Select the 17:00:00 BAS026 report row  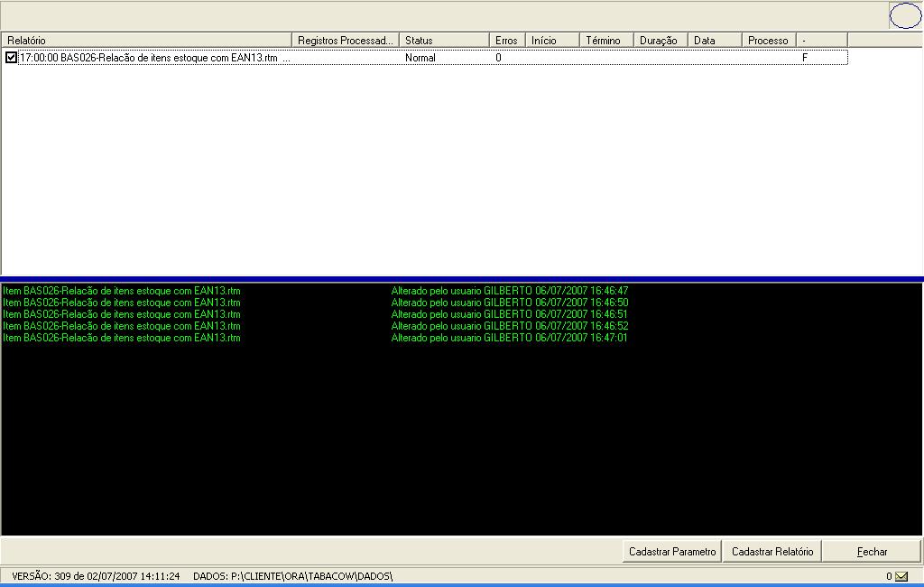tap(149, 58)
